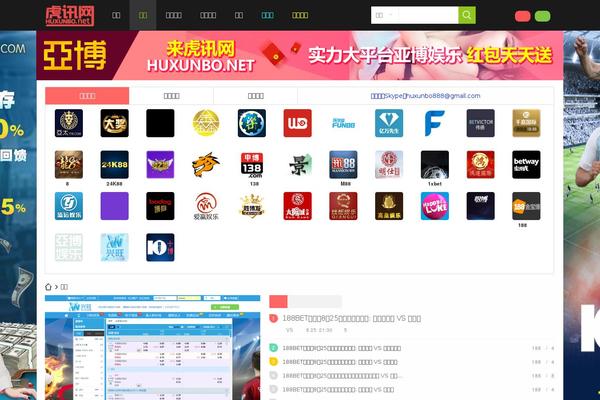
Task: Click the green button beside the red header button
Action: pyautogui.click(x=542, y=16)
